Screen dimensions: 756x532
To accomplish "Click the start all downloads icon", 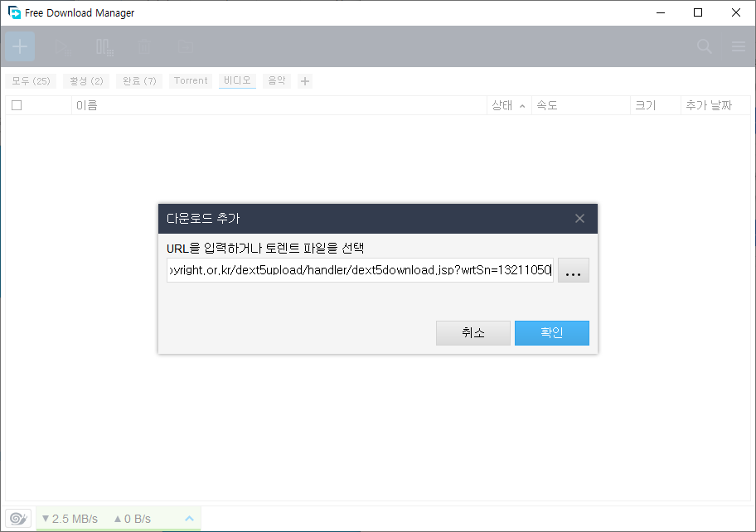I will [x=63, y=47].
